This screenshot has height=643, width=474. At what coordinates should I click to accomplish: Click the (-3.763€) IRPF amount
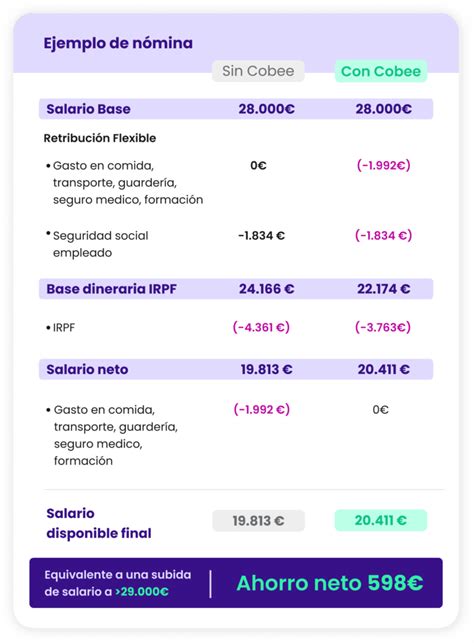(383, 327)
